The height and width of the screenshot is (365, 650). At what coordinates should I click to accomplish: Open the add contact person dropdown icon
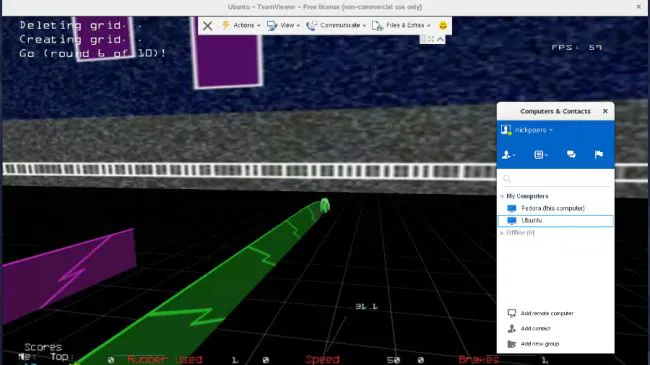509,155
